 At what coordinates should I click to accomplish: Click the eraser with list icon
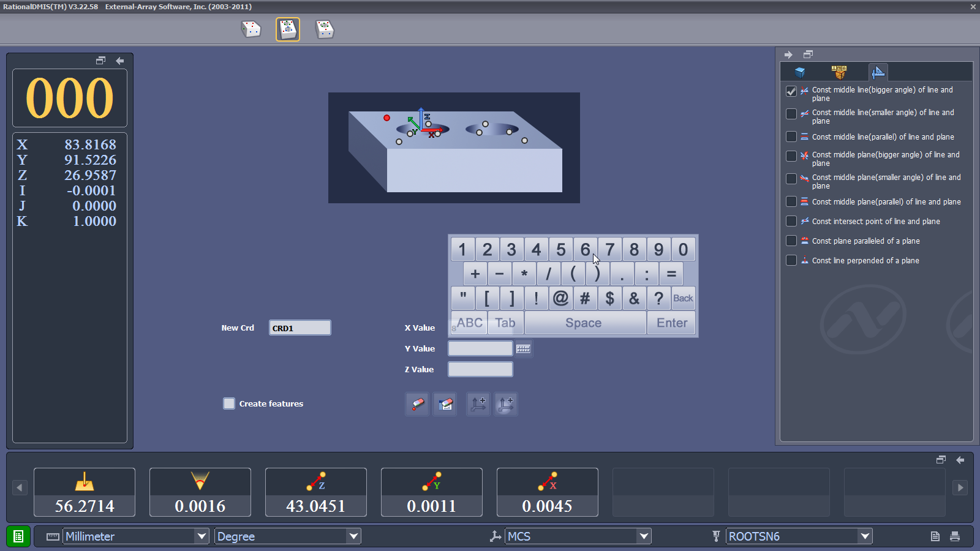(445, 404)
